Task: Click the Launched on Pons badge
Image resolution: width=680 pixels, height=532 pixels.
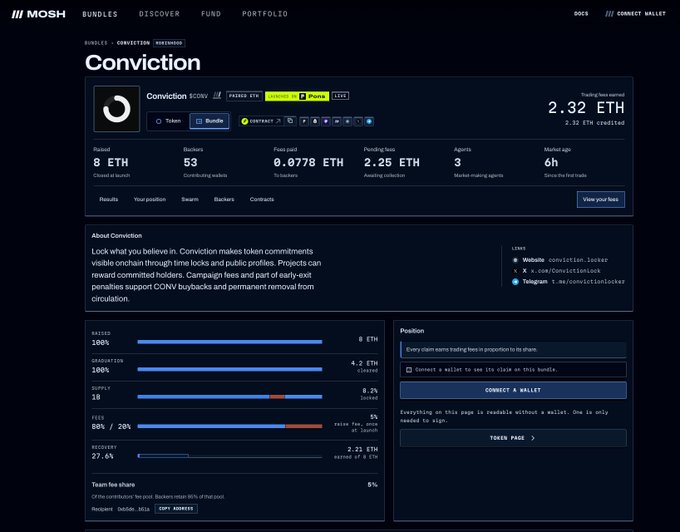Action: pyautogui.click(x=297, y=96)
